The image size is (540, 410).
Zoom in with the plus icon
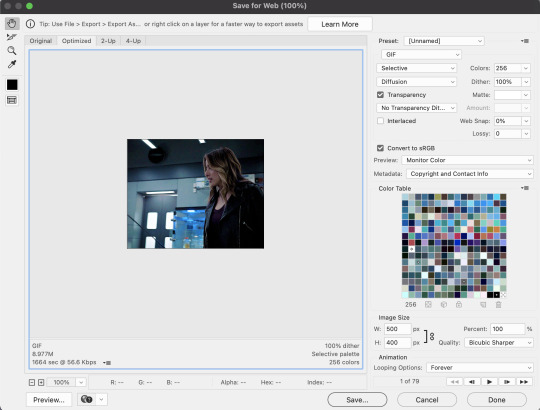41,382
